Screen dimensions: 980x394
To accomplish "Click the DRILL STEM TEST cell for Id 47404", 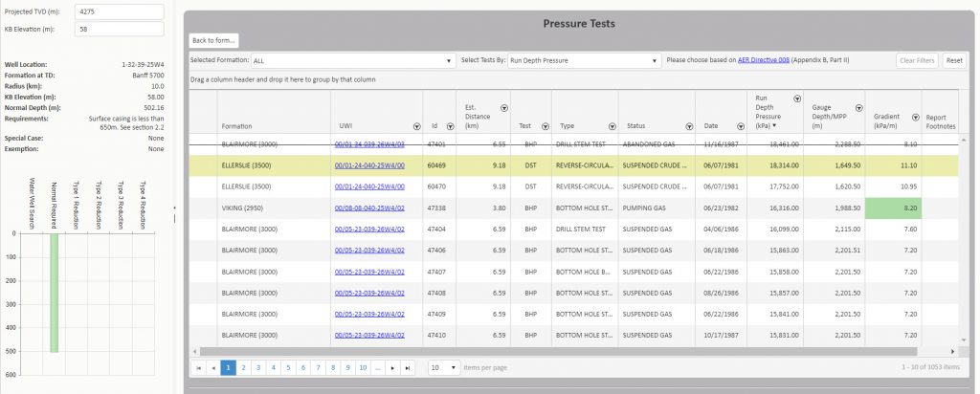I will [x=585, y=230].
